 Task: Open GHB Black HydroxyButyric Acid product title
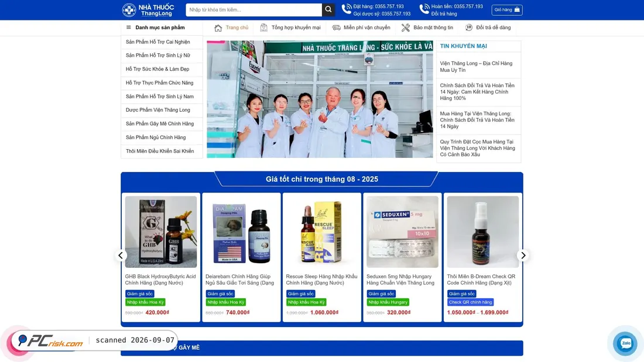tap(160, 280)
